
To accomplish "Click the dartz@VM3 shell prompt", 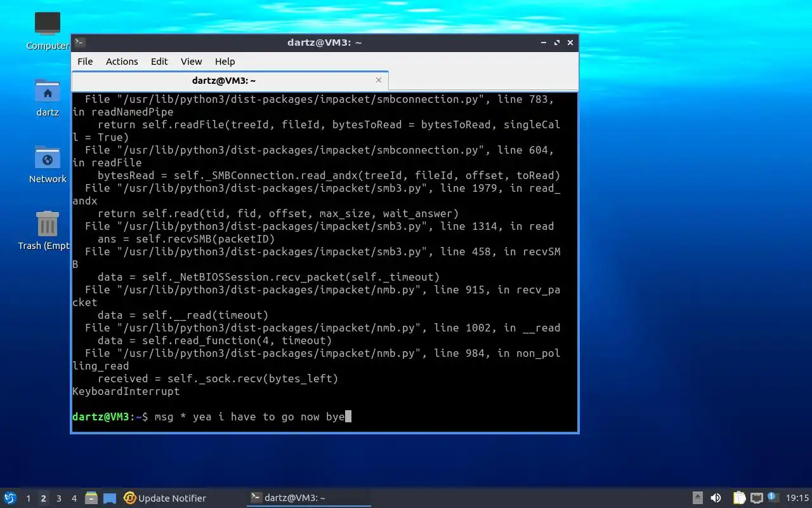I will point(110,417).
